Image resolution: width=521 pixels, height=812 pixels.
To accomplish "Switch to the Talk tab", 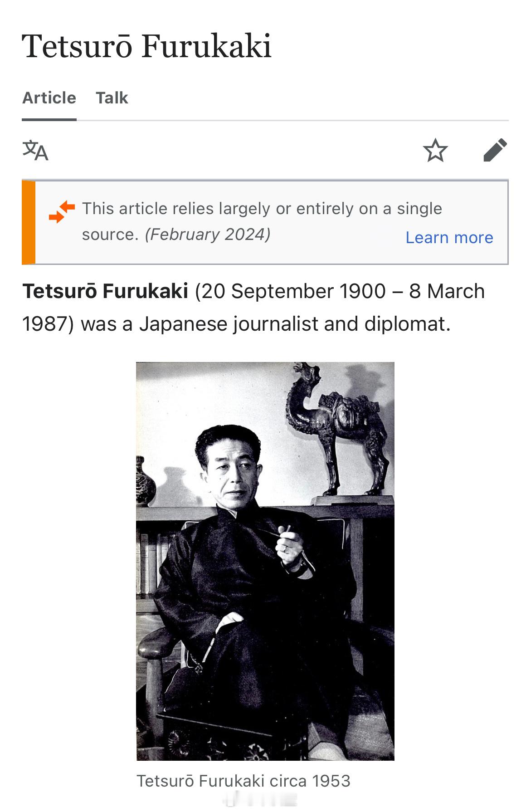I will (112, 98).
